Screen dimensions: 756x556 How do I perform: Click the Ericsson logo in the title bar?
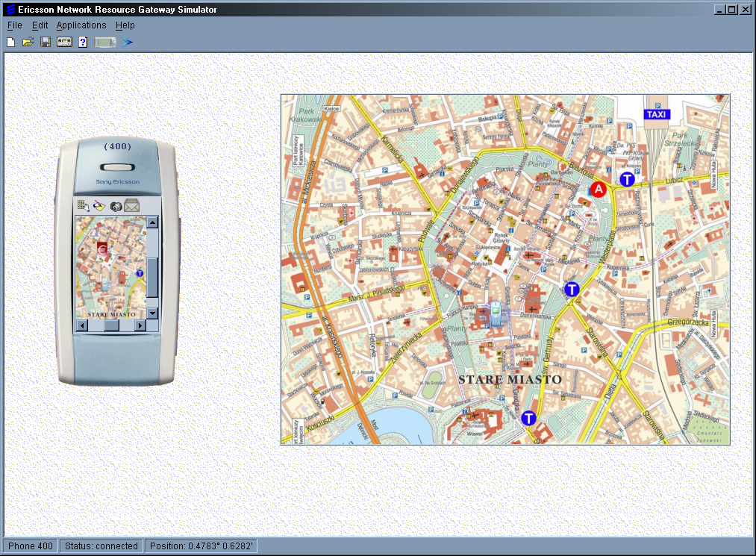[10, 9]
